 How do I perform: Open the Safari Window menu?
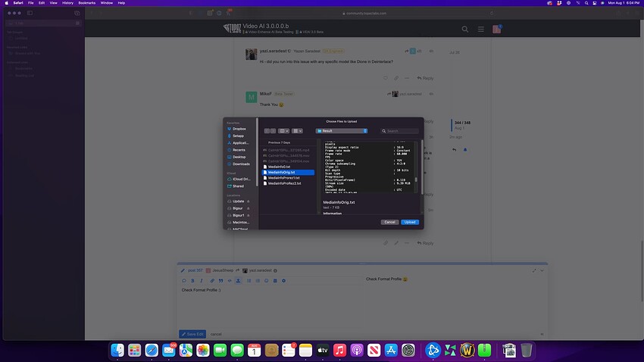point(106,3)
